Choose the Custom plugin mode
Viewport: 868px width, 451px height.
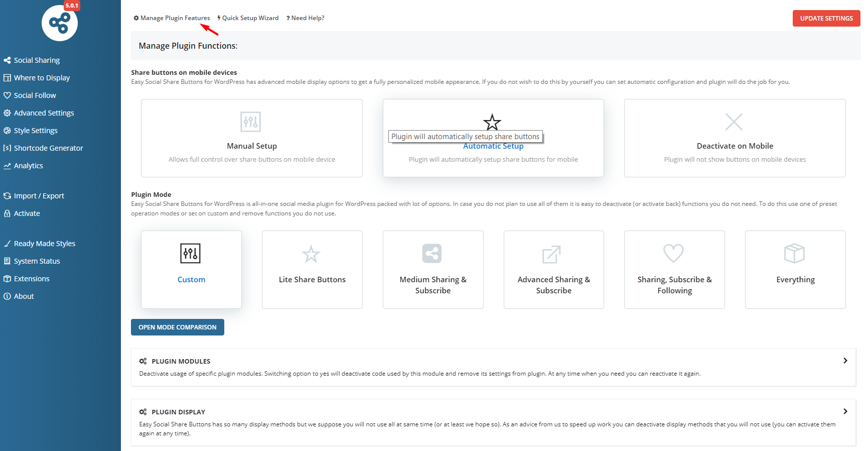[191, 279]
